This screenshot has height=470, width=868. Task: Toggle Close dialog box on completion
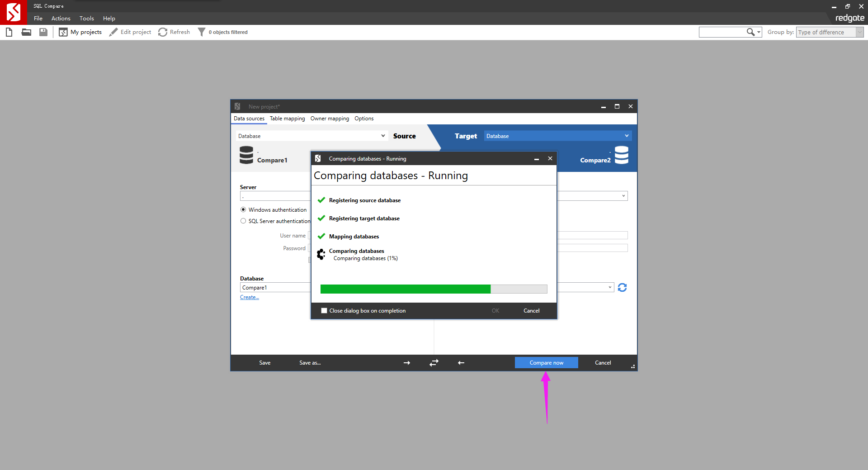click(x=324, y=311)
